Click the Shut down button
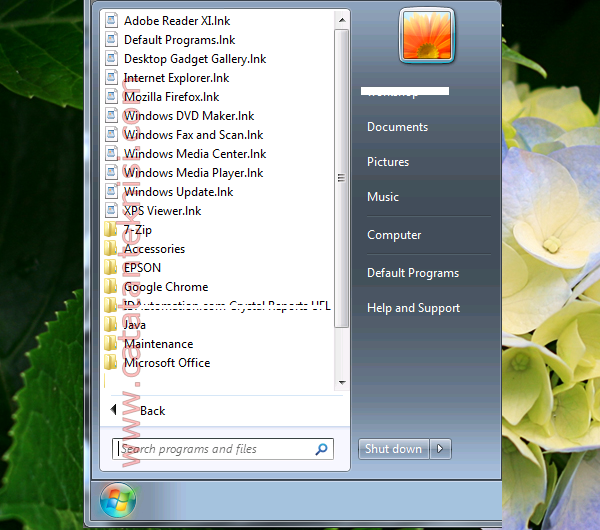Viewport: 600px width, 530px height. point(393,449)
